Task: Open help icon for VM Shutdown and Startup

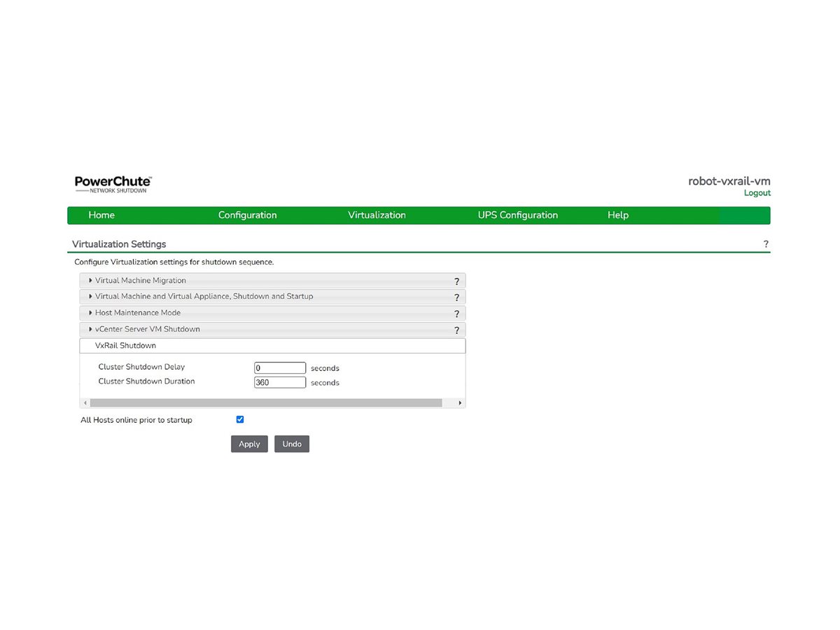Action: coord(456,297)
